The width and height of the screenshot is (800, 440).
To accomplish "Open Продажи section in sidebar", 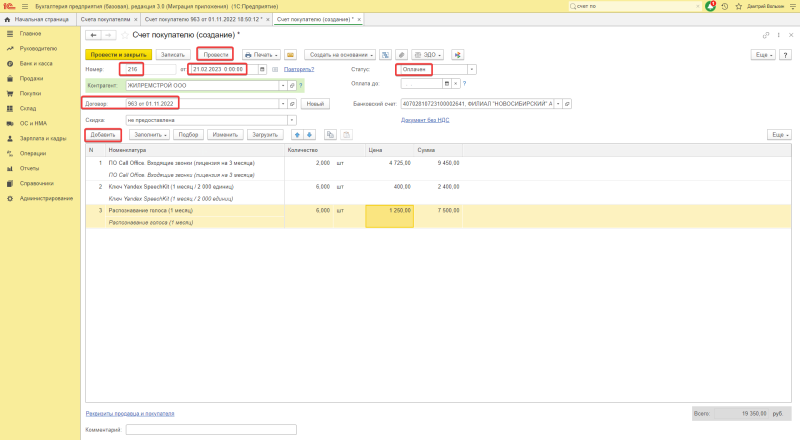I will tap(31, 79).
